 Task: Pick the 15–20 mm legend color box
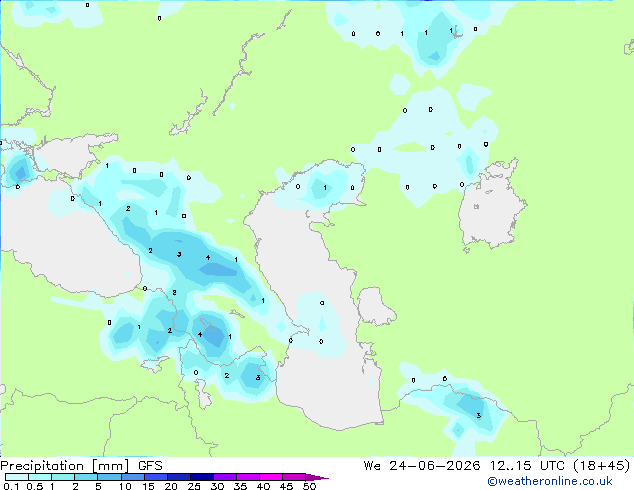155,477
